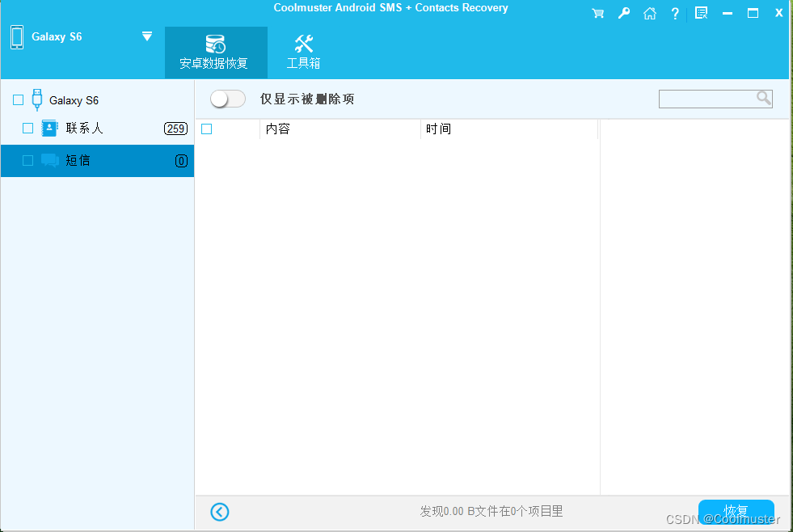
Task: Select the 联系人 category row
Action: click(97, 129)
